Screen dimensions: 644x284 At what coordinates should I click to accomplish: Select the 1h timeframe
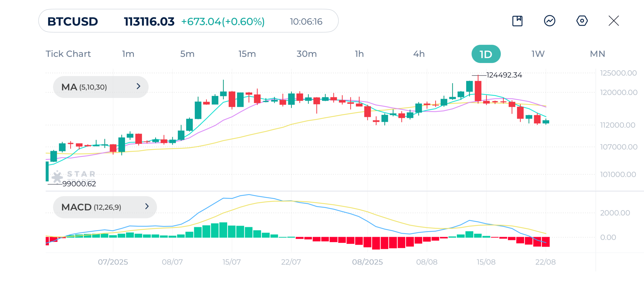[359, 54]
